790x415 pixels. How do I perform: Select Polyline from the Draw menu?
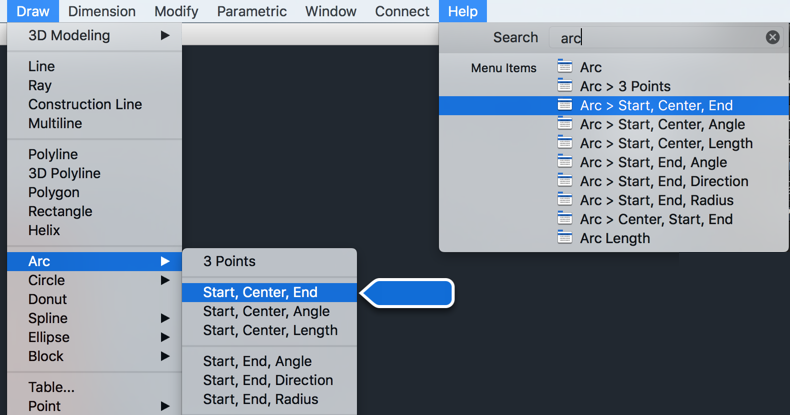(x=53, y=154)
